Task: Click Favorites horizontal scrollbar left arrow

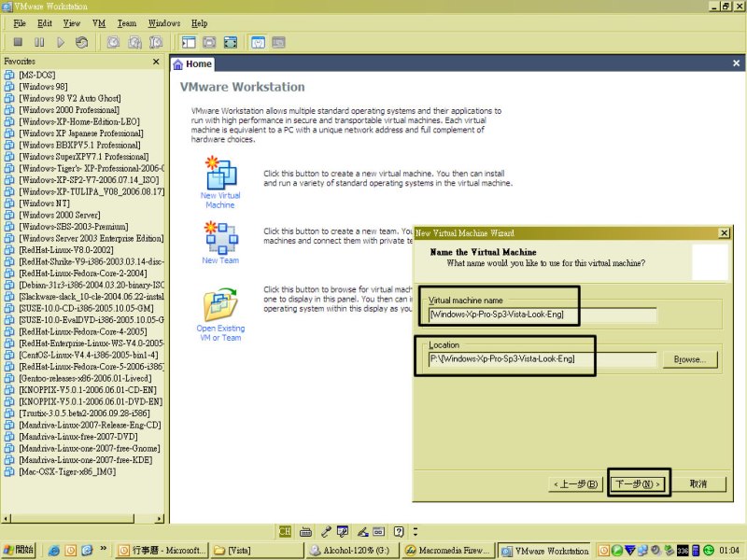Action: click(7, 518)
